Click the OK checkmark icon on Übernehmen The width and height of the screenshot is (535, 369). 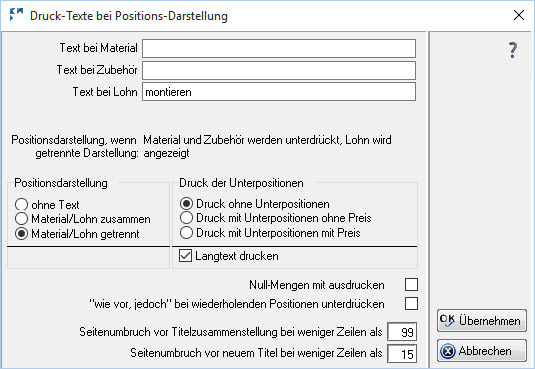coord(447,321)
